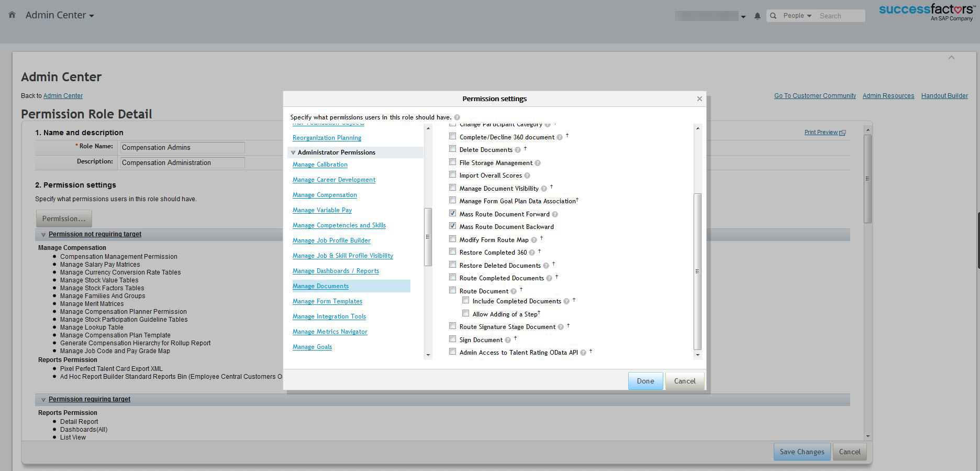Open help icon for Import Overall Scores
This screenshot has height=471, width=980.
click(x=527, y=176)
